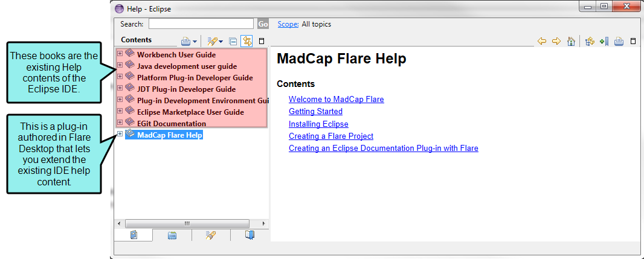Open the Scope link
The image size is (644, 259).
coord(288,24)
